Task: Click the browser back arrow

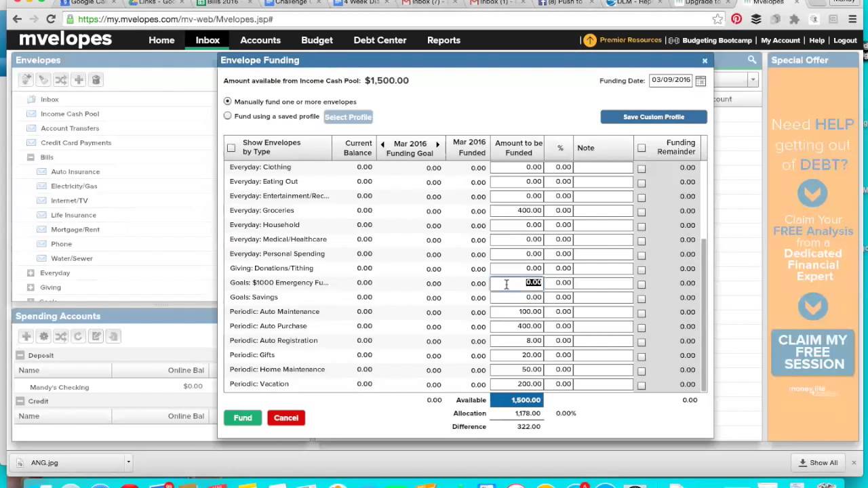Action: tap(17, 19)
